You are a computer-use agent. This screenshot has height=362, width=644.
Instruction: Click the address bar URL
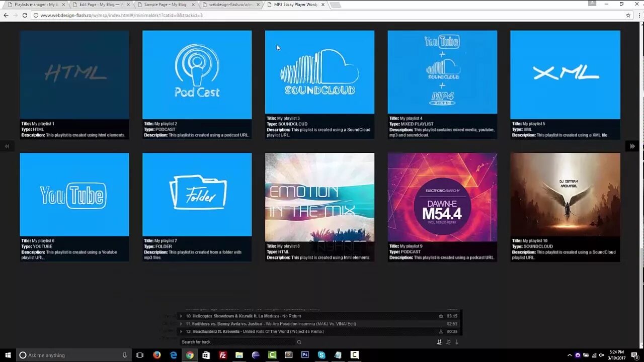pos(121,16)
